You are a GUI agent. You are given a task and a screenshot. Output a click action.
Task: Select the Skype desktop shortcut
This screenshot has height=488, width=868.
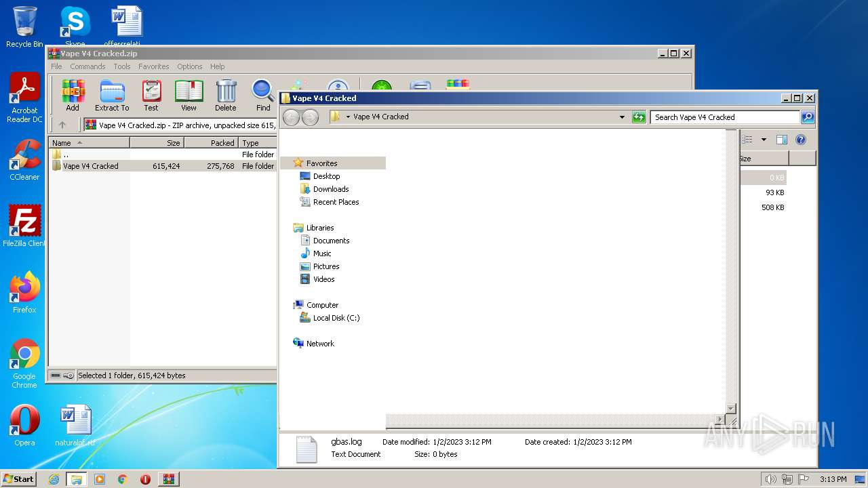point(75,27)
